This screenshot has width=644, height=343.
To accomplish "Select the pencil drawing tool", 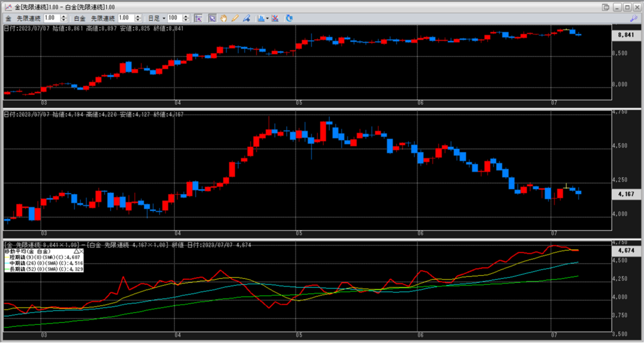I will click(x=235, y=18).
